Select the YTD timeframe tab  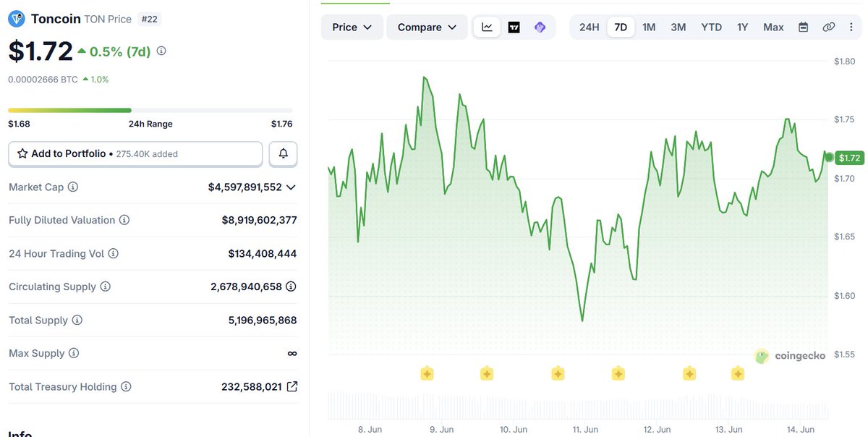click(x=711, y=27)
